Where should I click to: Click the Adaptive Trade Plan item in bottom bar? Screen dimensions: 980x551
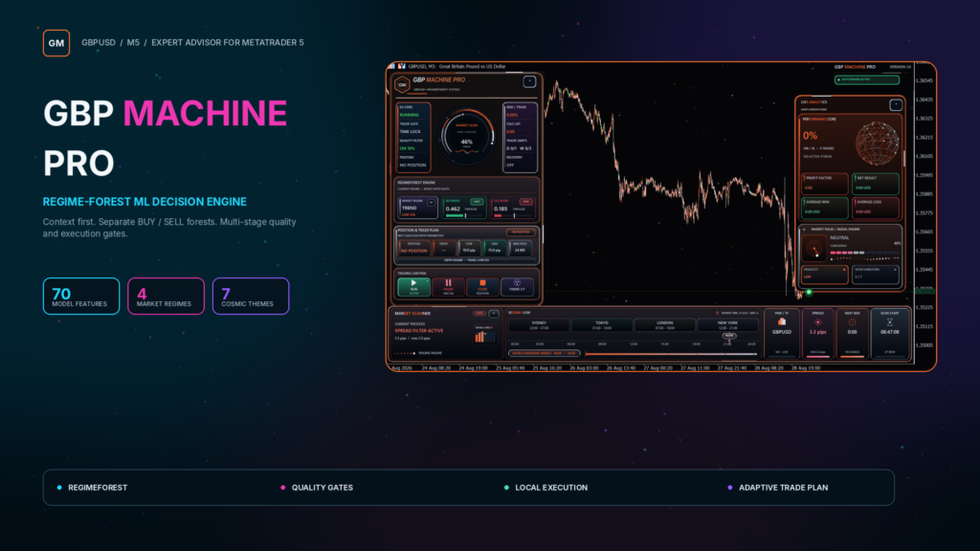tap(777, 487)
